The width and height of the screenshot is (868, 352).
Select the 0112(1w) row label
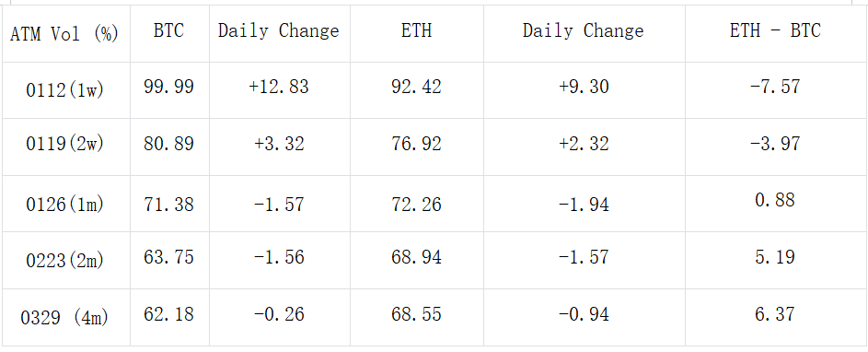point(64,89)
